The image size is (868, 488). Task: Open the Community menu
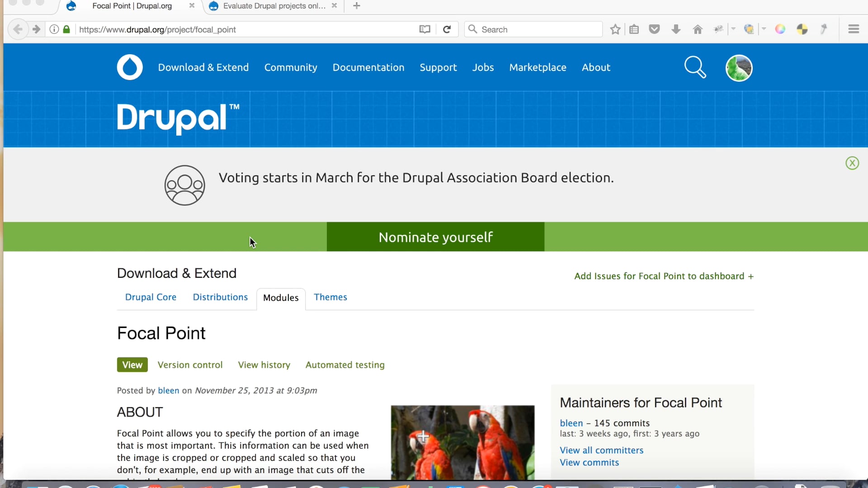[291, 67]
